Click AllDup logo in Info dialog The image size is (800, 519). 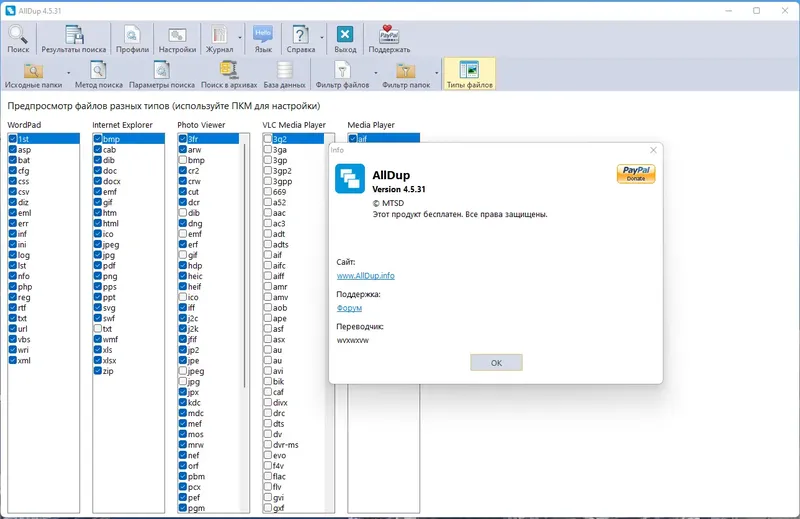tap(350, 179)
